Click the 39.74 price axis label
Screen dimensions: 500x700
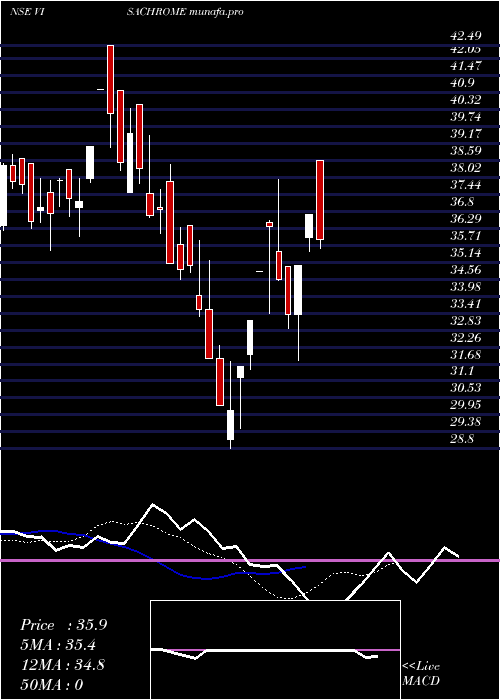pos(466,117)
